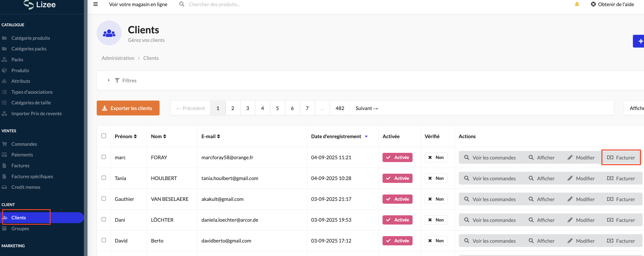Click the notification bell icon
The image size is (644, 256).
577,4
